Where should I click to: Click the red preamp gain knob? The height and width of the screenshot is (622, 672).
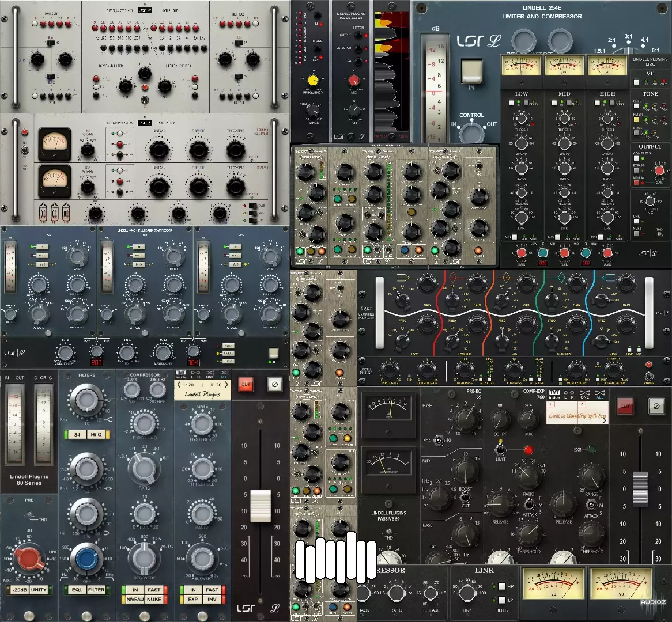pyautogui.click(x=29, y=558)
